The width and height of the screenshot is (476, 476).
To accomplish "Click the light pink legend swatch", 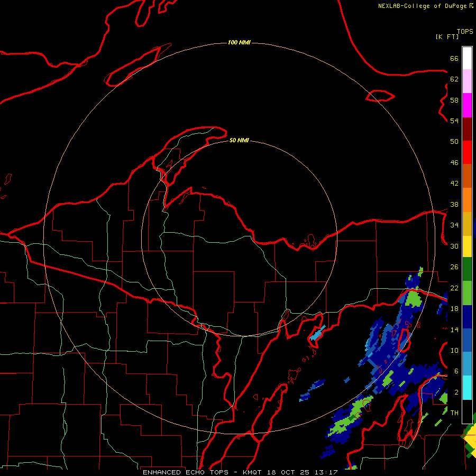I will pos(467,81).
